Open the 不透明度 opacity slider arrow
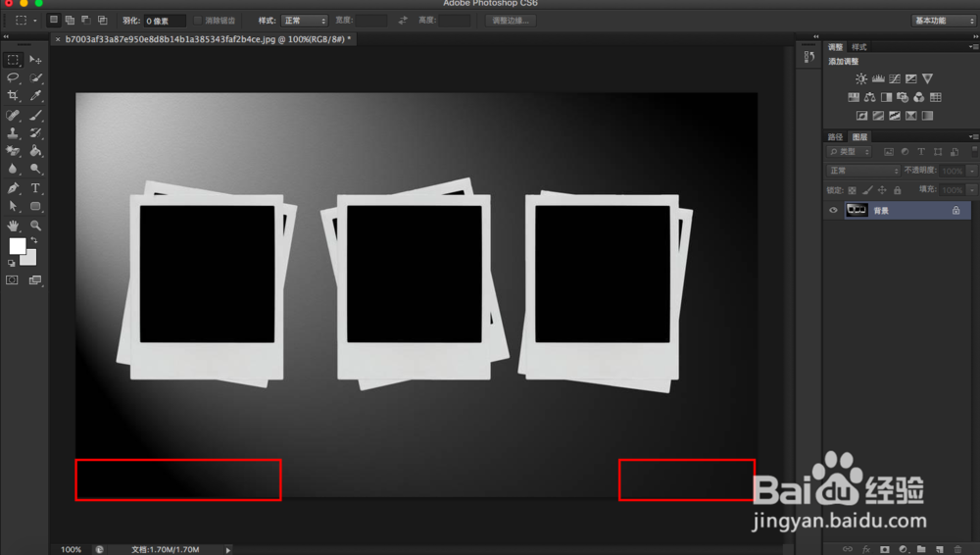 pos(972,171)
